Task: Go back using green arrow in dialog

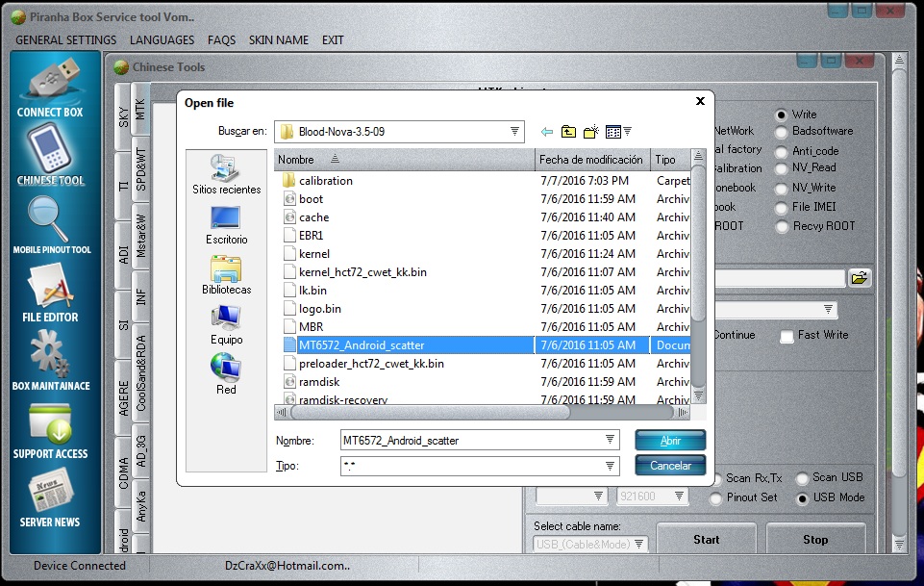Action: (547, 131)
